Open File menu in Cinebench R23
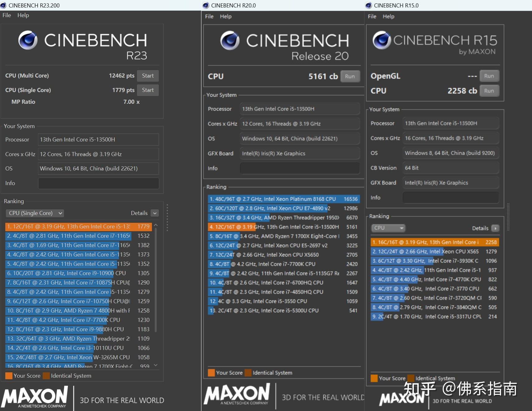Image resolution: width=532 pixels, height=411 pixels. (x=7, y=15)
